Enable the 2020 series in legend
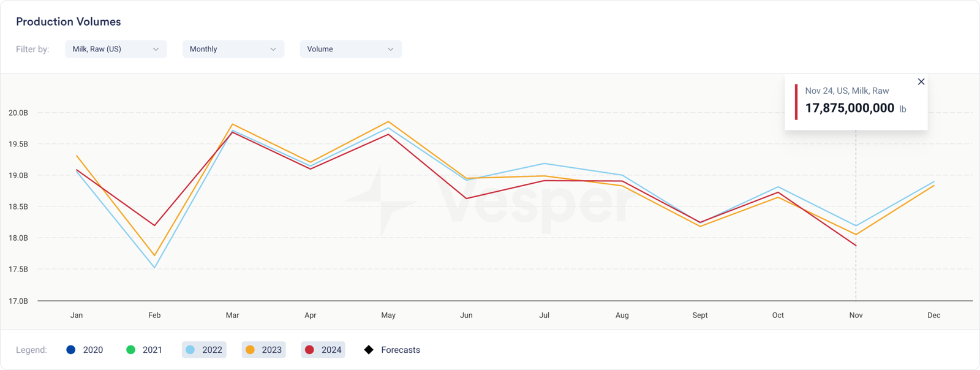 85,350
